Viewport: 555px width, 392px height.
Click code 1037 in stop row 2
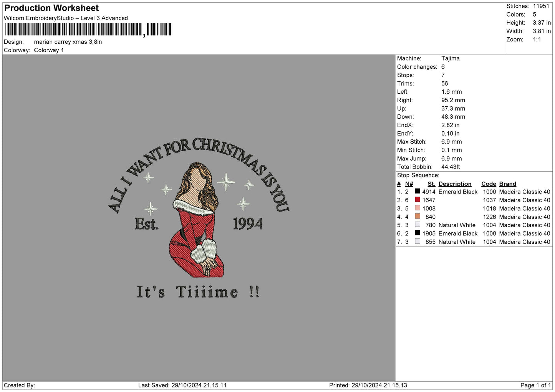(490, 200)
